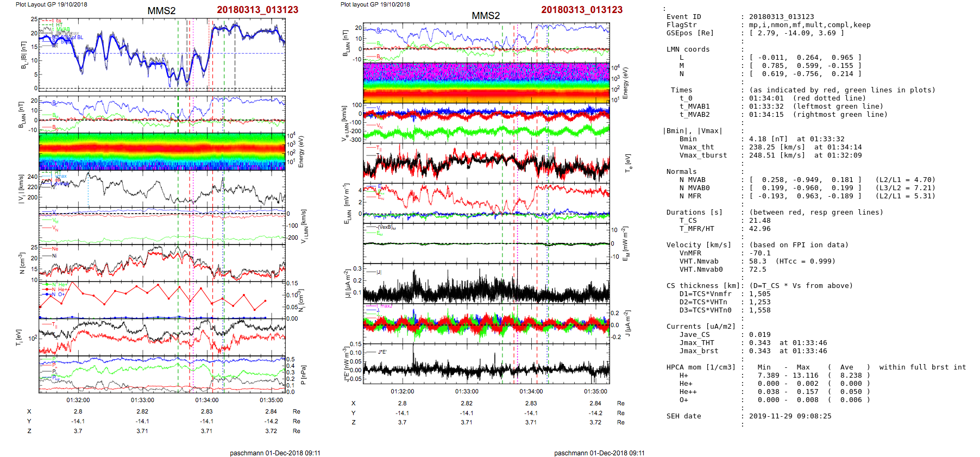This screenshot has height=457, width=980.
Task: Select the 'Event ID' label in the text panel
Action: [x=684, y=17]
